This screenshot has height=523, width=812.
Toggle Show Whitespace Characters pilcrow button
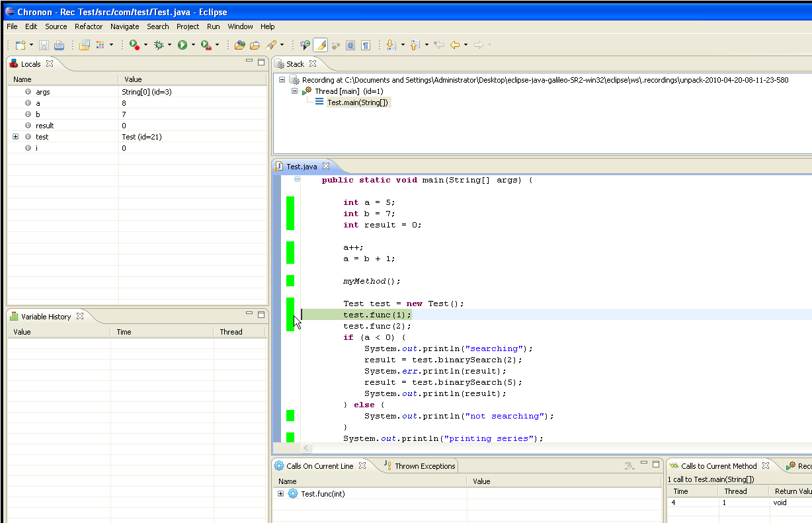[x=365, y=45]
